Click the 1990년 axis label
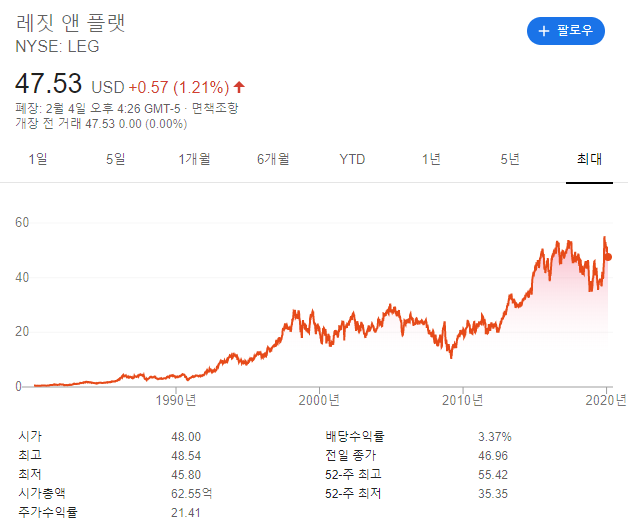Screen dimensions: 628x530 (176, 400)
